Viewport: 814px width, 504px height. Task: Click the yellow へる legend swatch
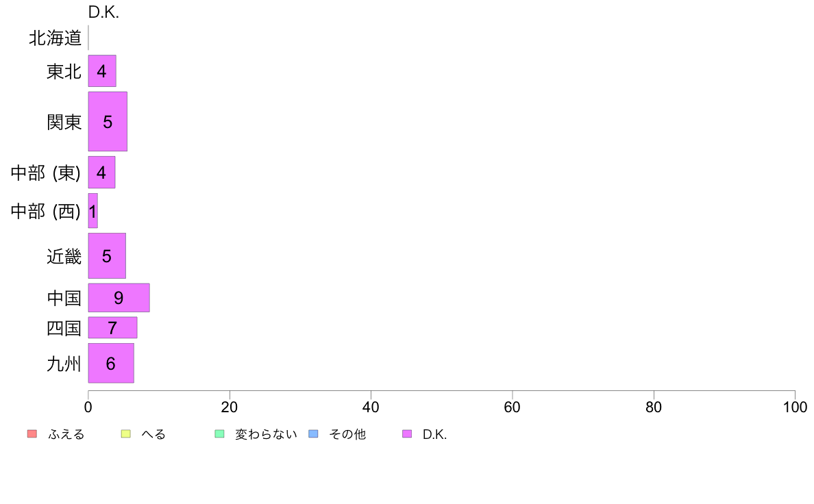pos(125,434)
